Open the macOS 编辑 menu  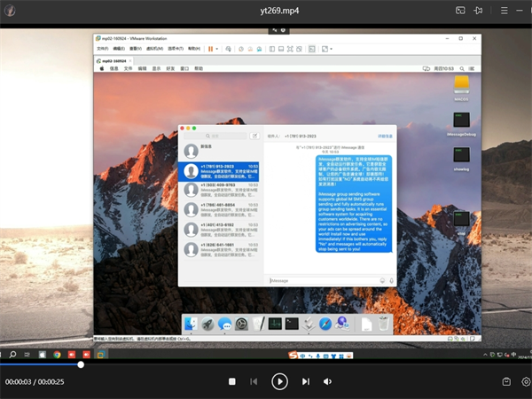coord(142,67)
